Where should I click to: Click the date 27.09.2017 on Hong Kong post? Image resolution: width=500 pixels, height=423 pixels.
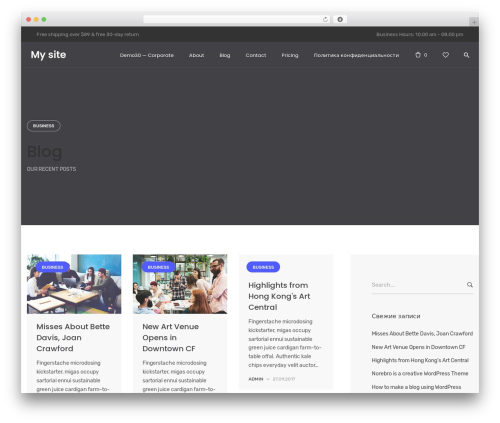tap(284, 379)
